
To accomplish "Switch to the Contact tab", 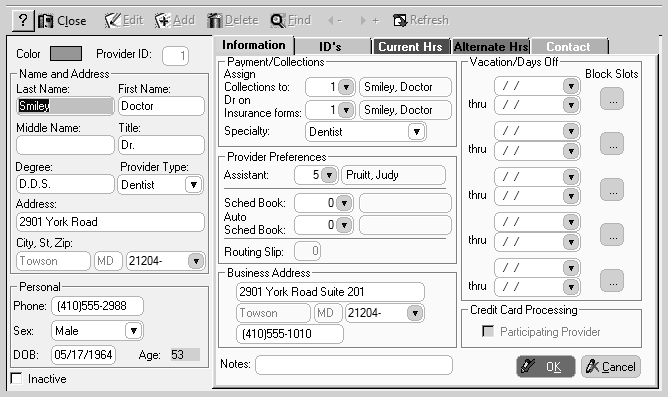I will point(569,46).
